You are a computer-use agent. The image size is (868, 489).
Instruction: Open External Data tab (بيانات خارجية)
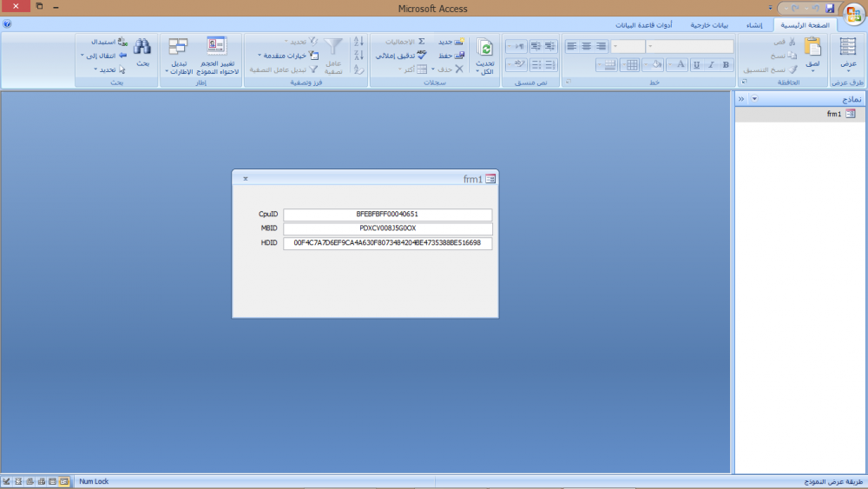point(709,25)
